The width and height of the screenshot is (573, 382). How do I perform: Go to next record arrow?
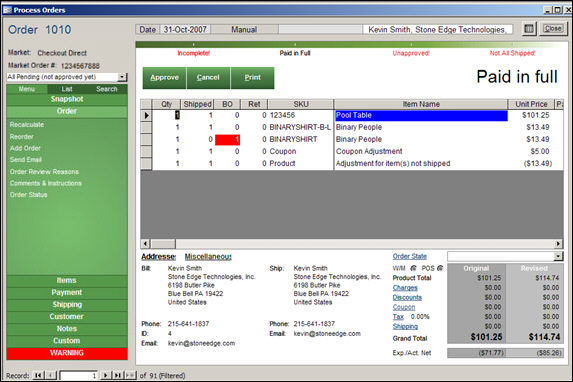point(106,375)
